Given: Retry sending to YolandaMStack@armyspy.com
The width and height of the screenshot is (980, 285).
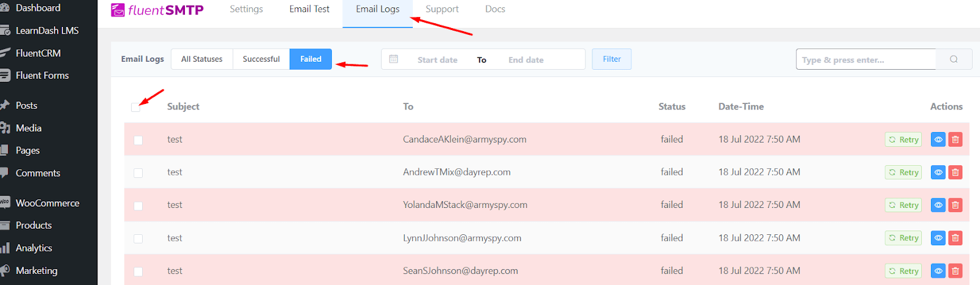Looking at the screenshot, I should (x=903, y=205).
